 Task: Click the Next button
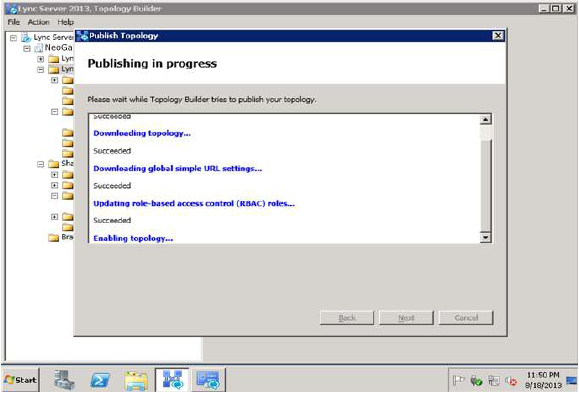(x=406, y=318)
